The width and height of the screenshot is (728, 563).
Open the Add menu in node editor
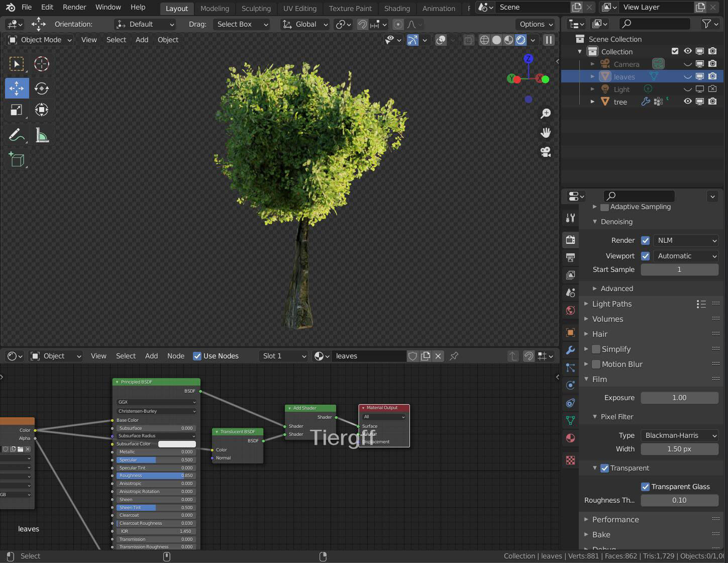point(151,356)
